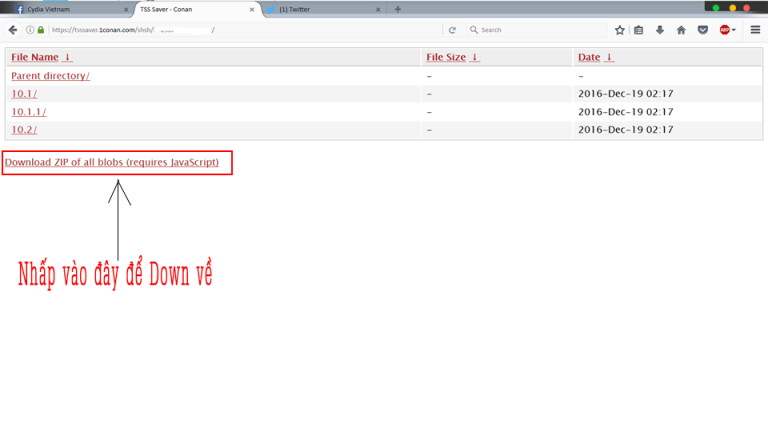Open the Firefox hamburger menu
This screenshot has width=768, height=432.
[755, 30]
